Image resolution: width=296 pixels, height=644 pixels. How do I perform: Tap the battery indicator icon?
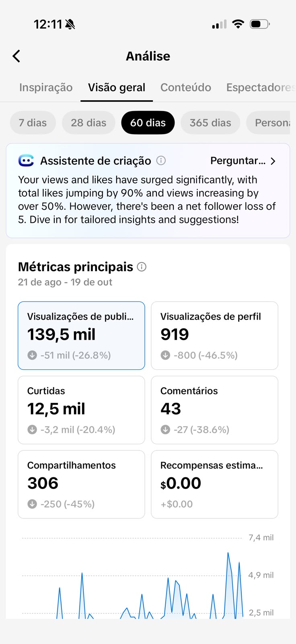(260, 24)
